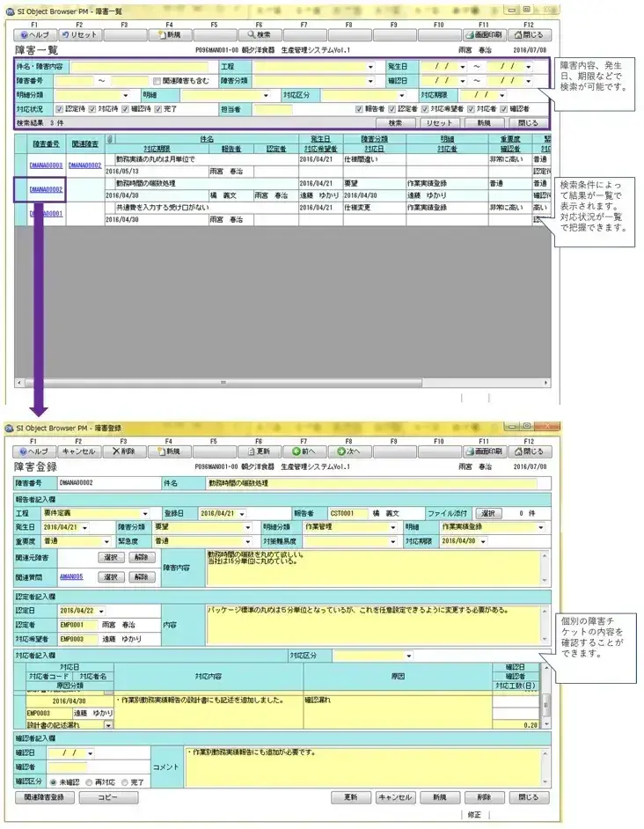Screen dimensions: 644x829
Task: Click the 担当者 input field
Action: 272,109
